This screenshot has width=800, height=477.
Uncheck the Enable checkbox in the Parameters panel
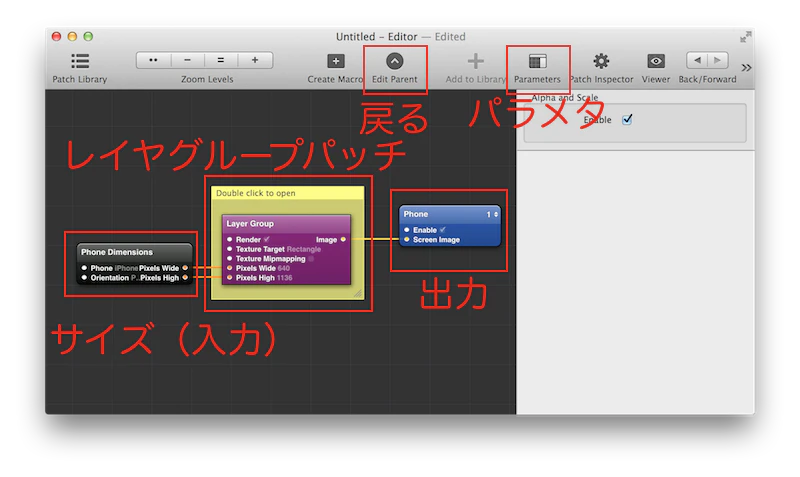[x=627, y=119]
